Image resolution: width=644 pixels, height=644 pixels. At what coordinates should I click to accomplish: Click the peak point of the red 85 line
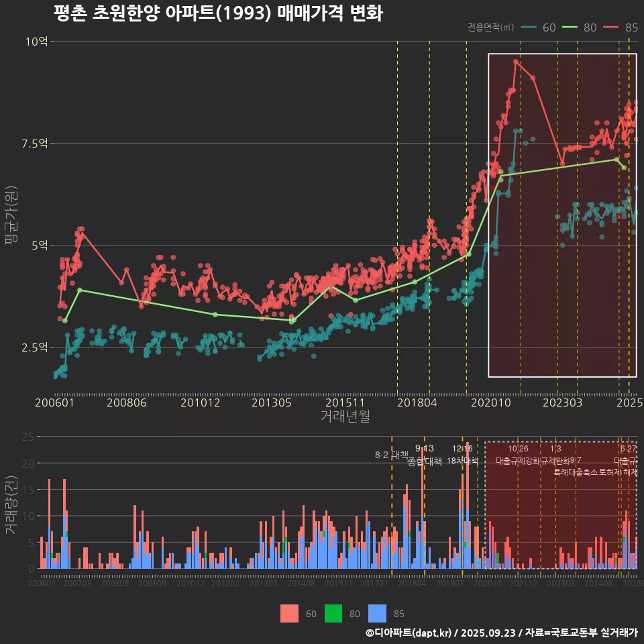point(515,61)
